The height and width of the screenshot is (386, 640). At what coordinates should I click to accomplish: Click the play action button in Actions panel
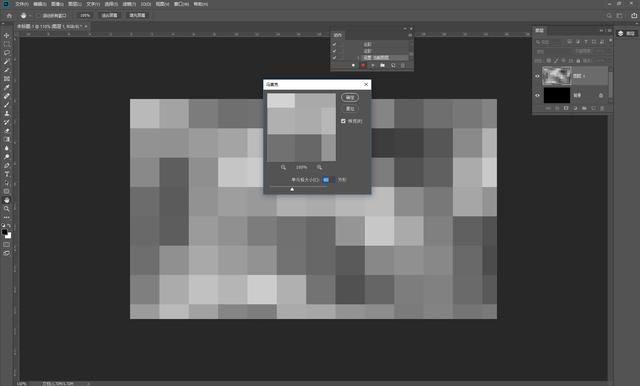point(372,65)
